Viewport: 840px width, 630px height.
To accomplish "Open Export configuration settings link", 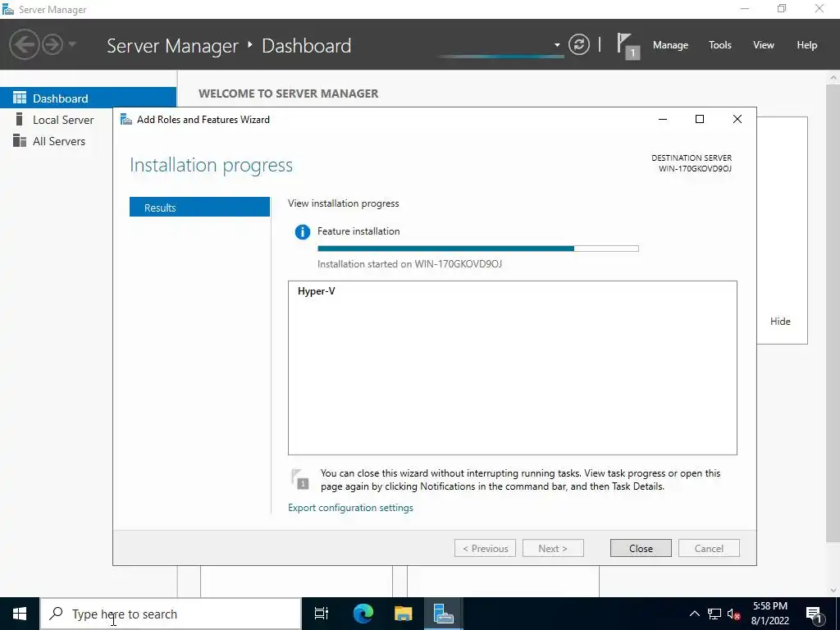I will pos(350,507).
